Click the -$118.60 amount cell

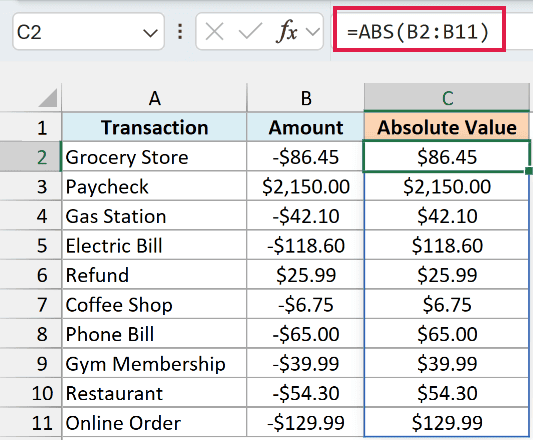[306, 246]
